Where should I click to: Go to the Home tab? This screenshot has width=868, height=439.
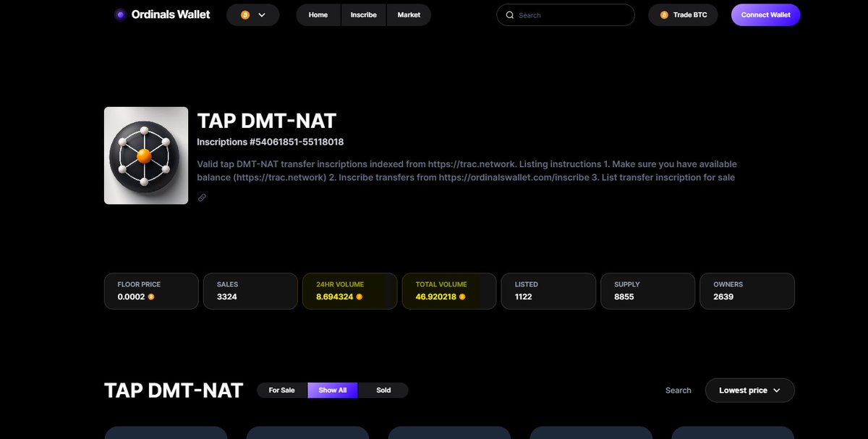pyautogui.click(x=318, y=15)
